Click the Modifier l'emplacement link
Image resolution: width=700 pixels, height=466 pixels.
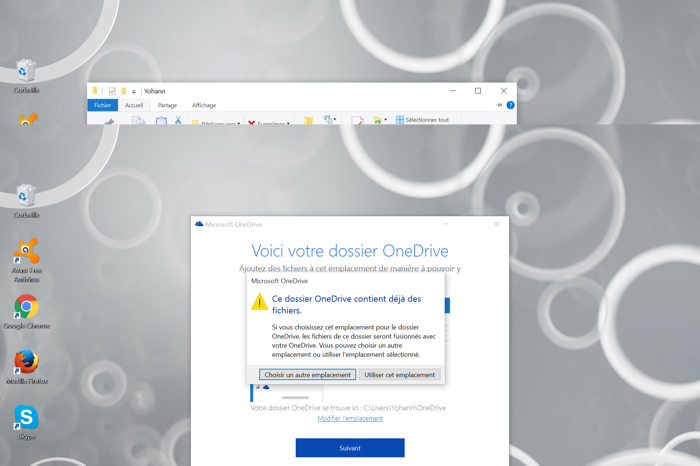[x=350, y=418]
